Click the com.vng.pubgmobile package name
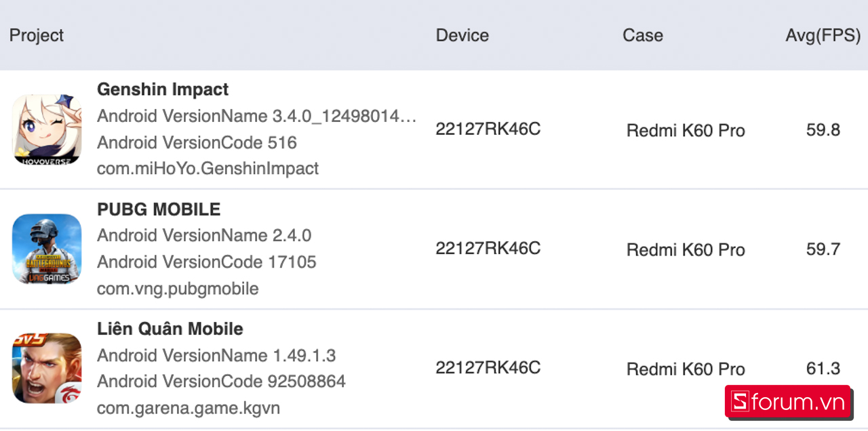Viewport: 868px width, 431px height. coord(178,289)
